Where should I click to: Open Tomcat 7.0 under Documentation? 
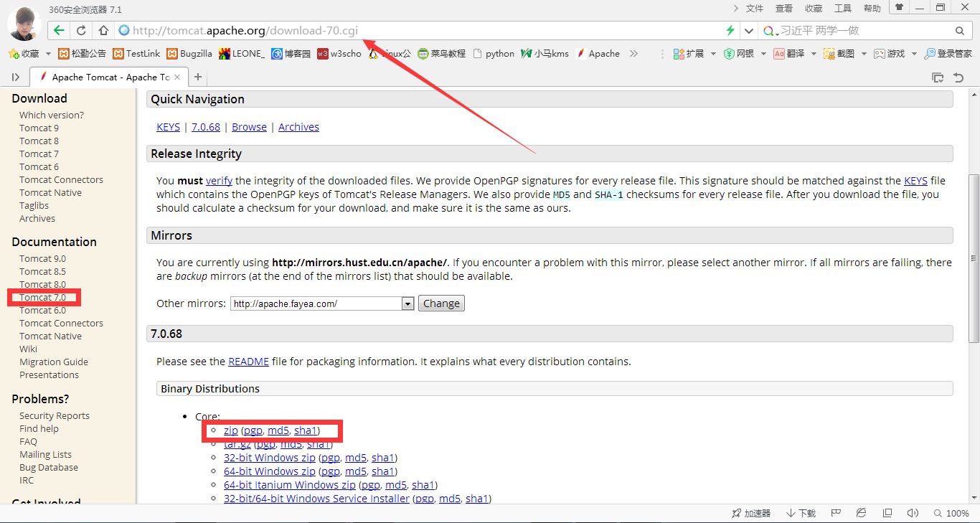(x=42, y=297)
